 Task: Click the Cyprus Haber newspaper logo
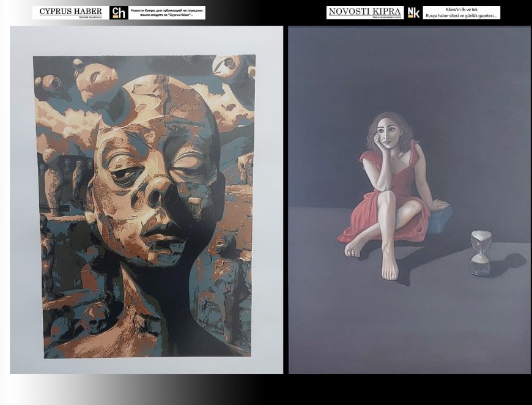click(70, 13)
